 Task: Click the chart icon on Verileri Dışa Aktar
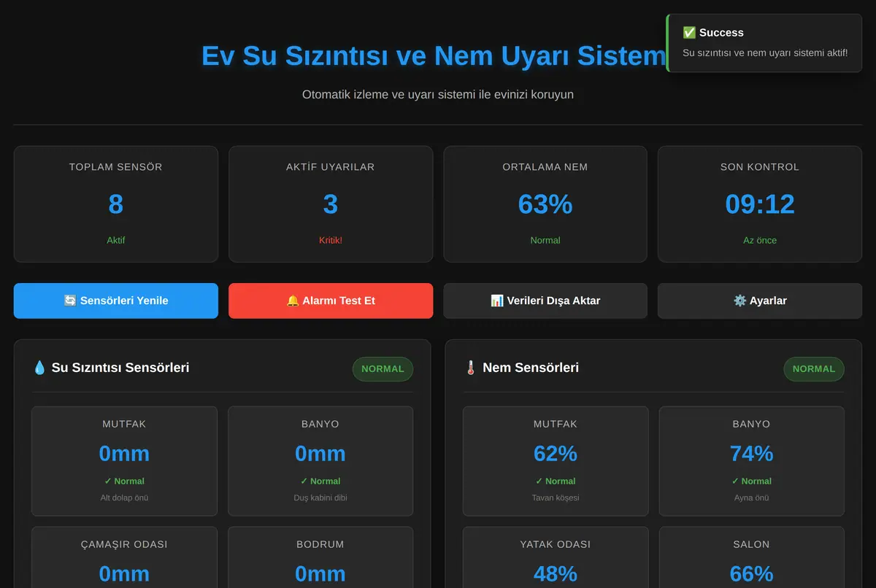(497, 301)
